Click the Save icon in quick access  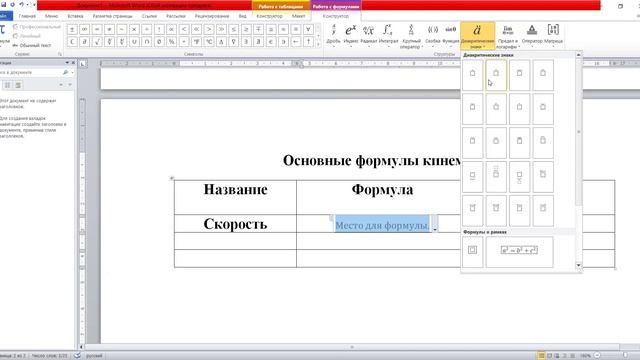pos(4,5)
